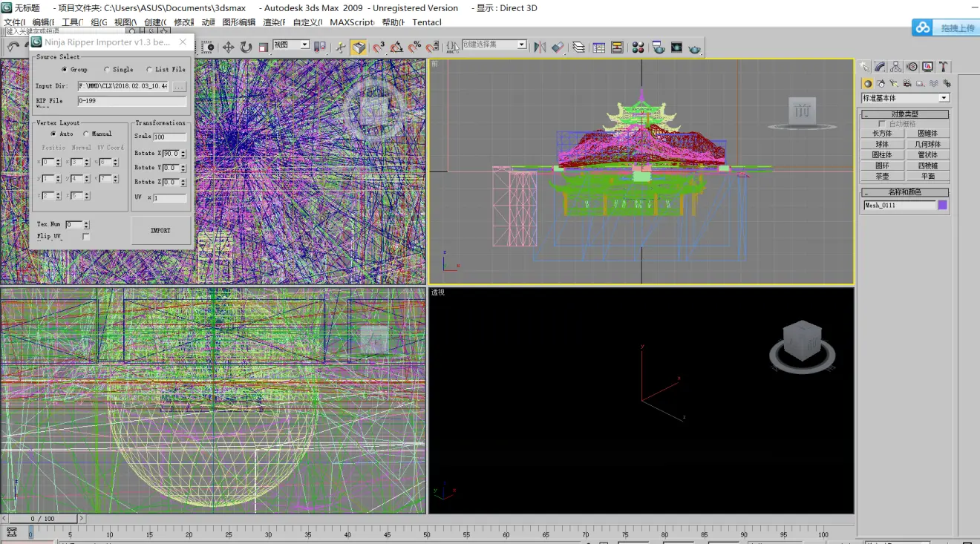Choose Manual vertex layout
Screen dimensions: 980x544
click(x=86, y=134)
